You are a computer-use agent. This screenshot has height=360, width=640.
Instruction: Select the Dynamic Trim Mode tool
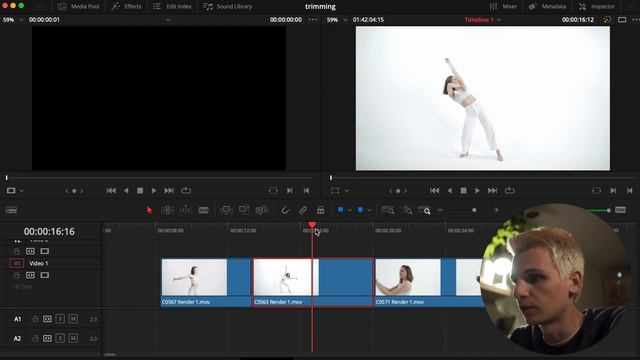point(186,210)
